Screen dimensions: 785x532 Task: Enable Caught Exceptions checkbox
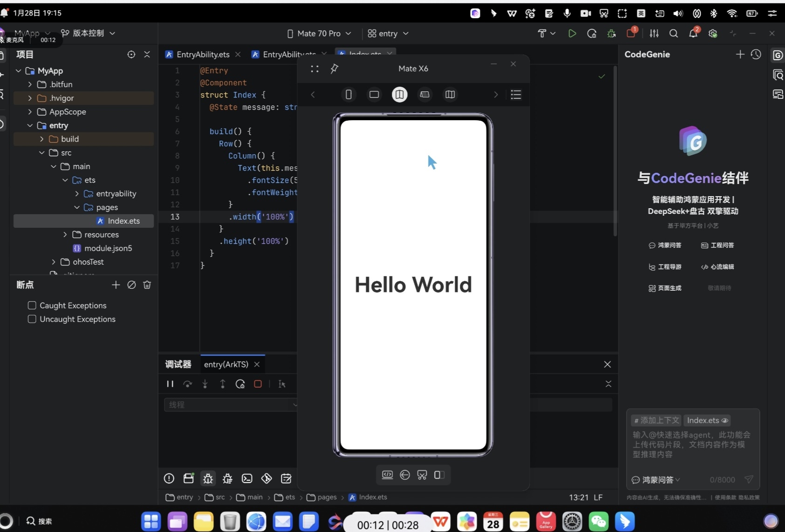click(32, 306)
